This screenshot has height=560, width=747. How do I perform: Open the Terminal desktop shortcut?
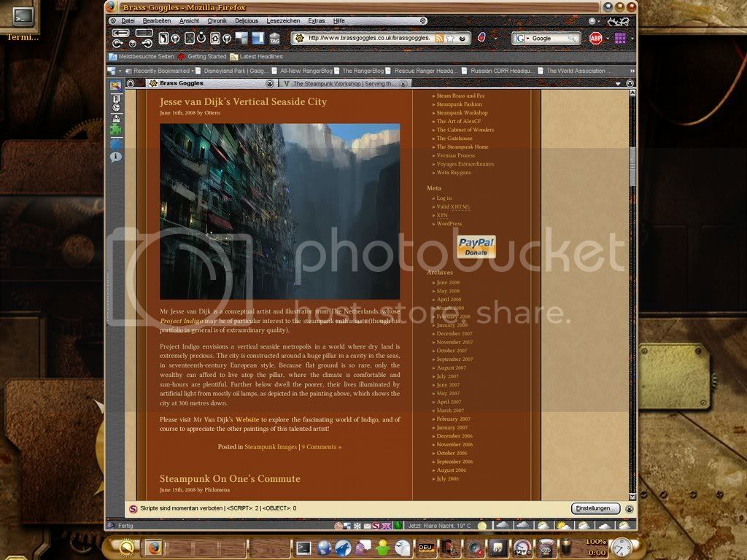22,22
